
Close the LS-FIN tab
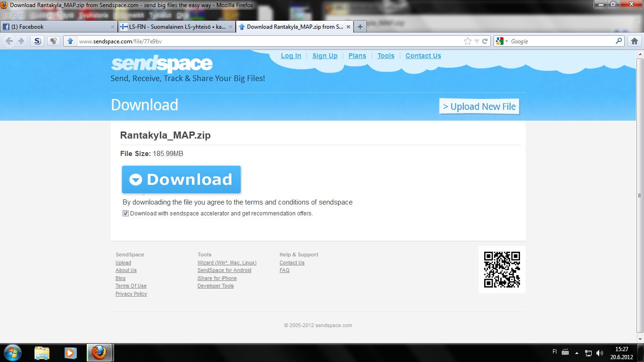230,27
